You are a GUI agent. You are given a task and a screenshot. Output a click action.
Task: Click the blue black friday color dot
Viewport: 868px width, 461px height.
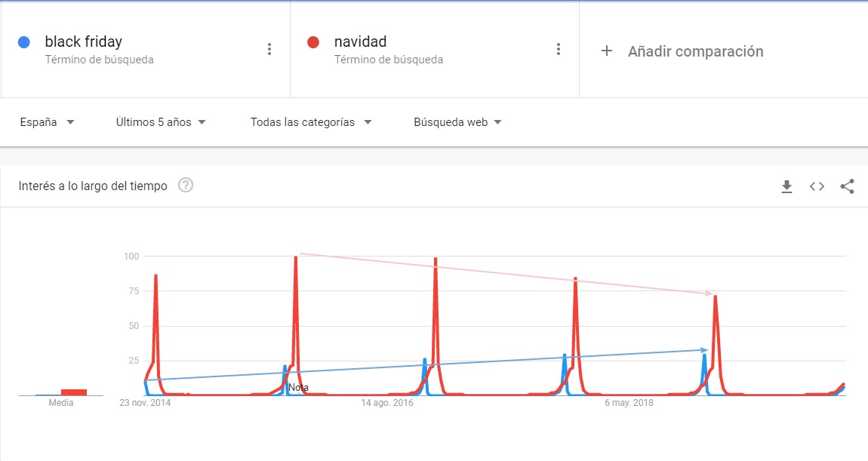24,42
